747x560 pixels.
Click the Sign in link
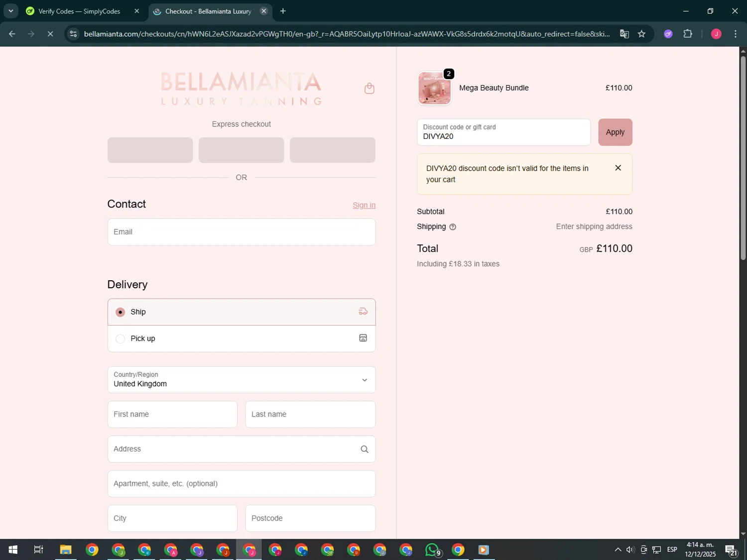click(364, 205)
